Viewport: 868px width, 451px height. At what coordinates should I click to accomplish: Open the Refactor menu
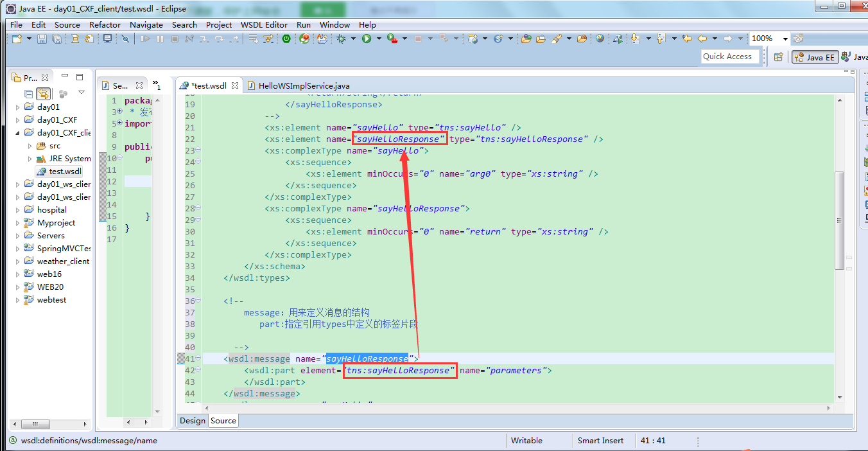point(105,24)
